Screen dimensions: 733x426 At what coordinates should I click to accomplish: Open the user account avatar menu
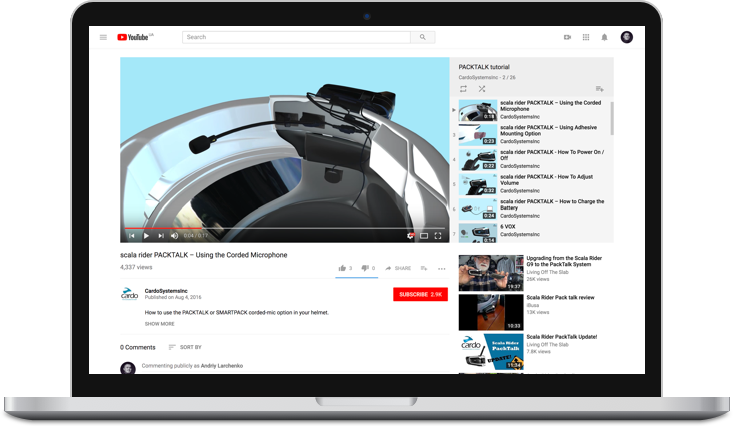[x=626, y=37]
